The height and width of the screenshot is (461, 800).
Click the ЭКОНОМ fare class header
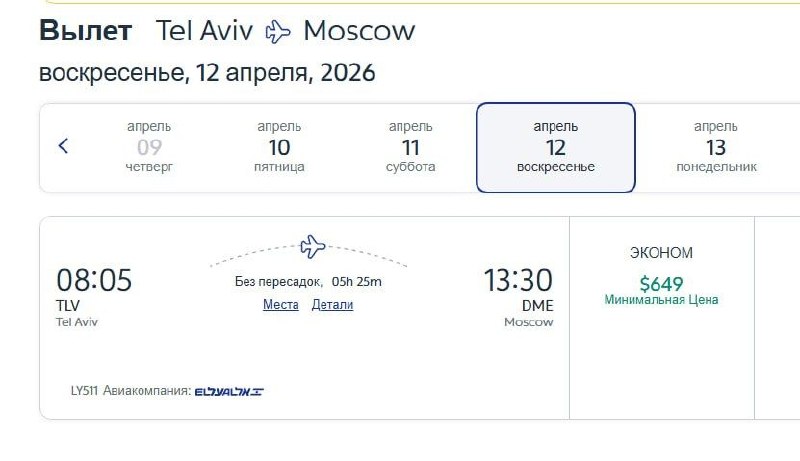click(661, 253)
